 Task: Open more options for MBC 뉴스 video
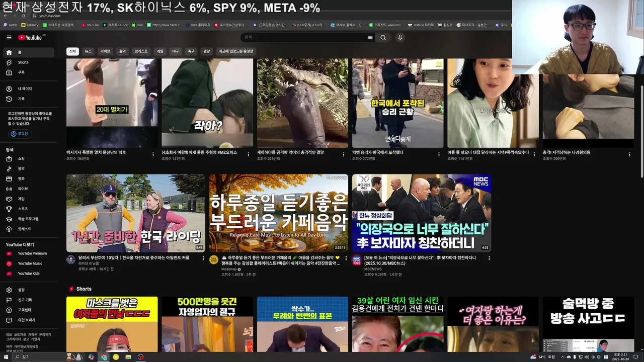[489, 258]
